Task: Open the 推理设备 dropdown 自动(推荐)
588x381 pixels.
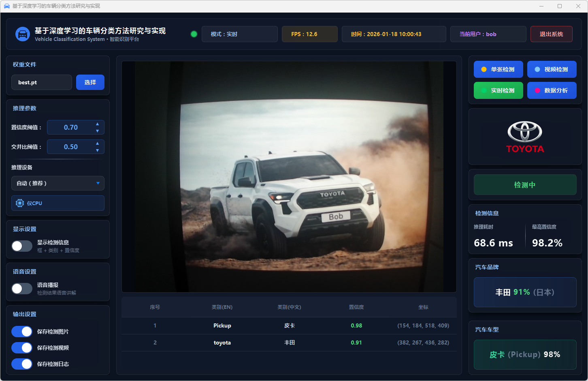Action: tap(58, 183)
